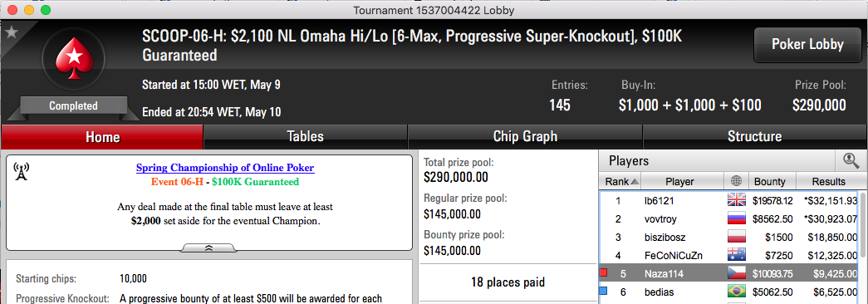Collapse the announcement panel chevron handle
Image resolution: width=868 pixels, height=304 pixels.
[209, 248]
